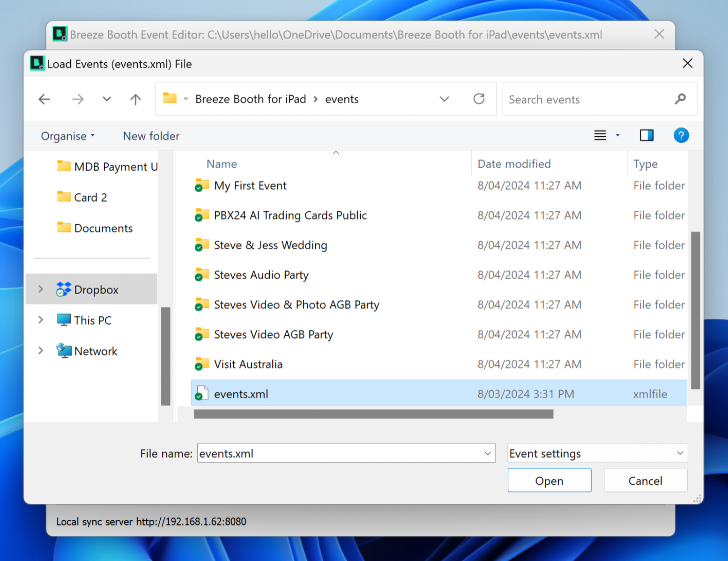Click the Back navigation arrow
The width and height of the screenshot is (728, 561).
(45, 99)
